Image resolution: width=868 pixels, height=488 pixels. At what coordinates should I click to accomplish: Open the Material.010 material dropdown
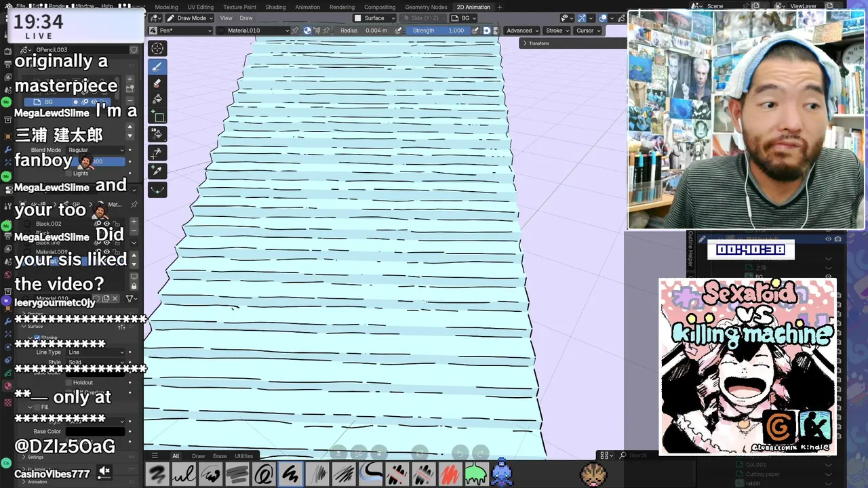[254, 30]
